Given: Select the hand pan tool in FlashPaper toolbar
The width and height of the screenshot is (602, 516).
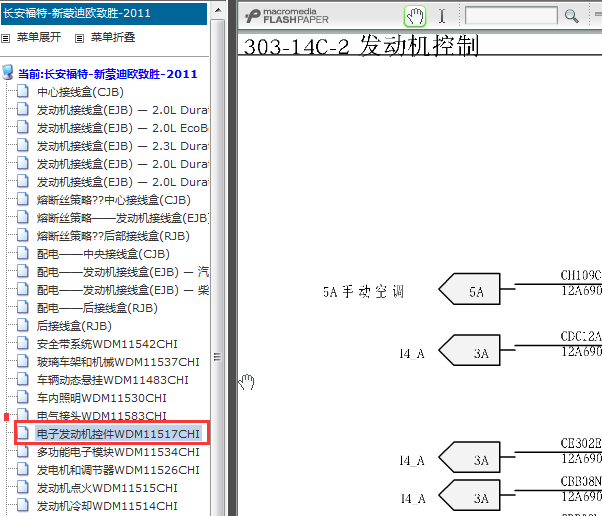Looking at the screenshot, I should [415, 17].
